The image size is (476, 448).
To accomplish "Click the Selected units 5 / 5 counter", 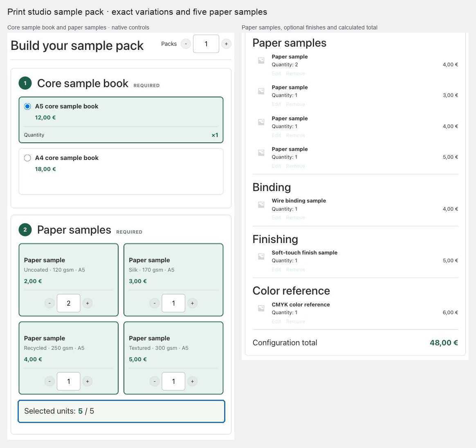I will [x=121, y=411].
